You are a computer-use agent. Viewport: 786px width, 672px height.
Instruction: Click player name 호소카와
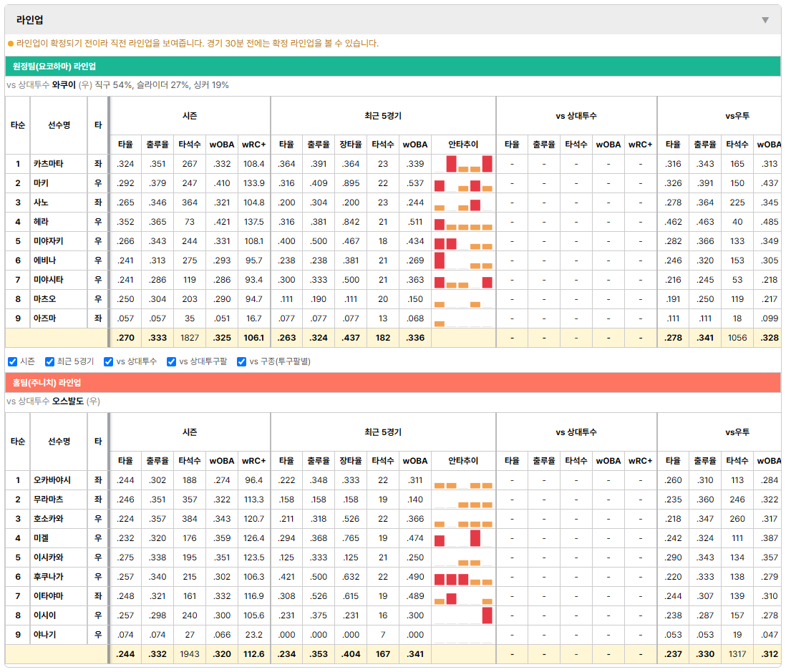click(x=49, y=519)
